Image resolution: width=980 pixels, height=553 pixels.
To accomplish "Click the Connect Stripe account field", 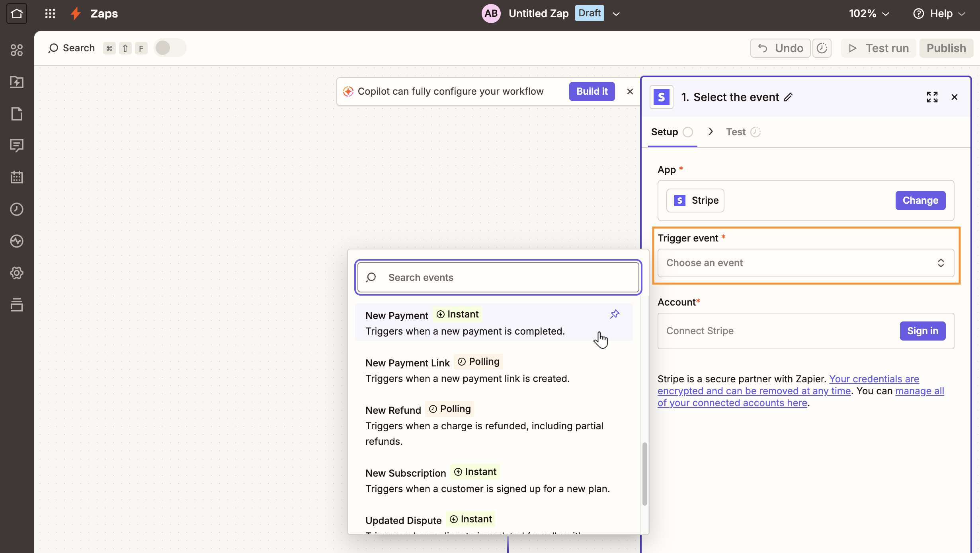I will click(x=806, y=331).
